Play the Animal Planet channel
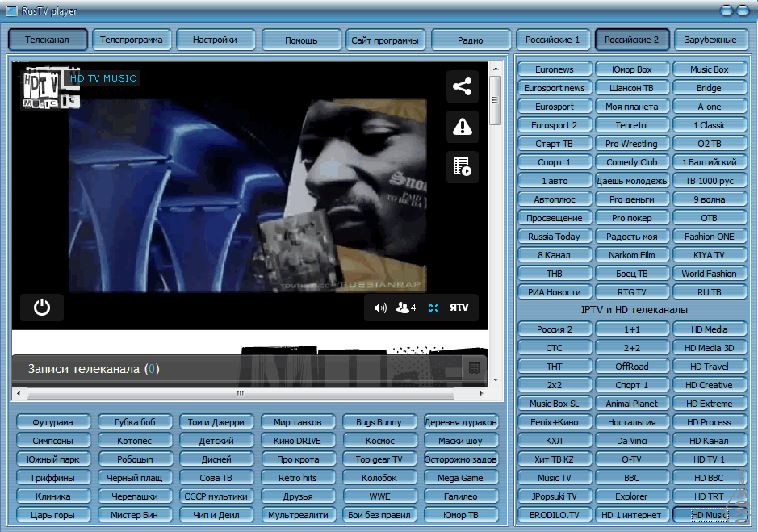Viewport: 758px width, 532px height. 632,404
